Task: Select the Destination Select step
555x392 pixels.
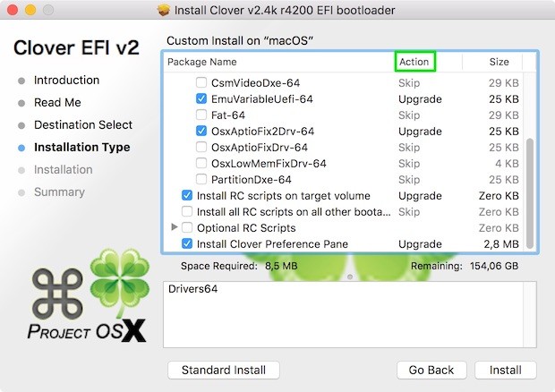Action: point(83,125)
